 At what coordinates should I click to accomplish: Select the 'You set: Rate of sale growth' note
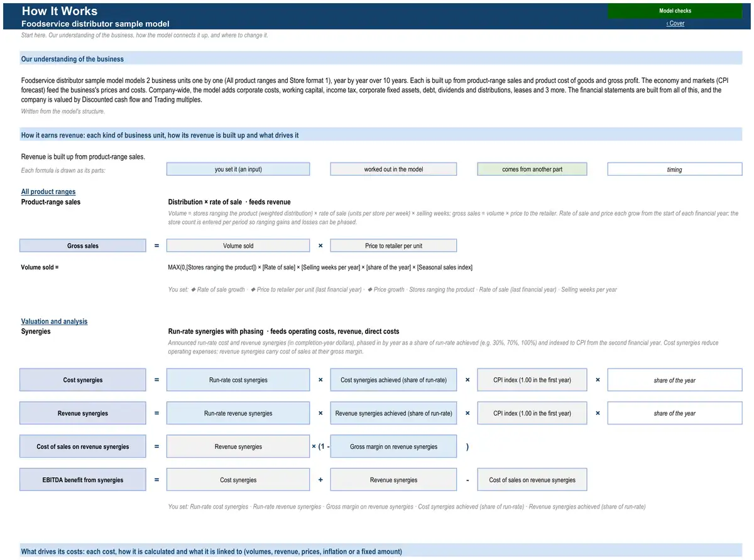click(393, 289)
